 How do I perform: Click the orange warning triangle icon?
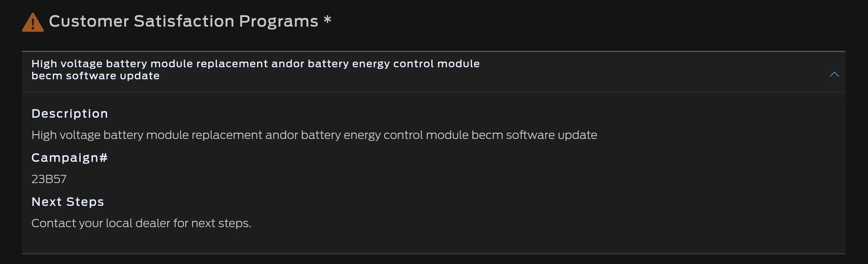[33, 23]
